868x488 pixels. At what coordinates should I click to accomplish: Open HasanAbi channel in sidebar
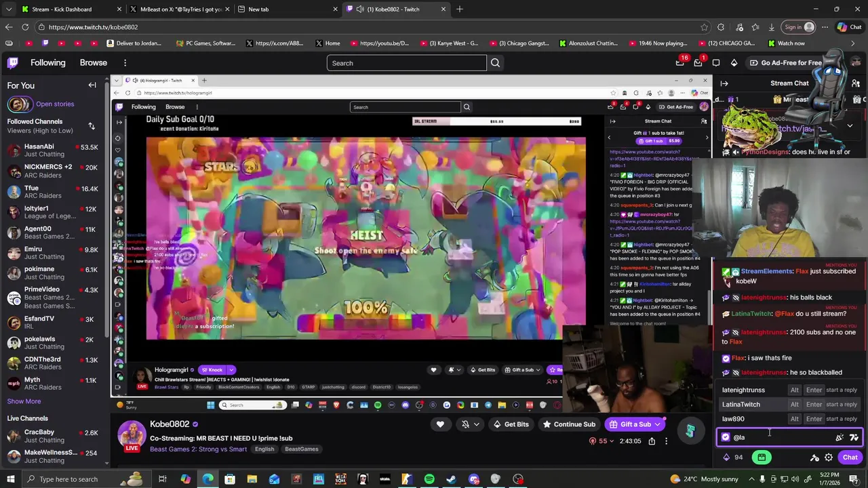tap(53, 150)
